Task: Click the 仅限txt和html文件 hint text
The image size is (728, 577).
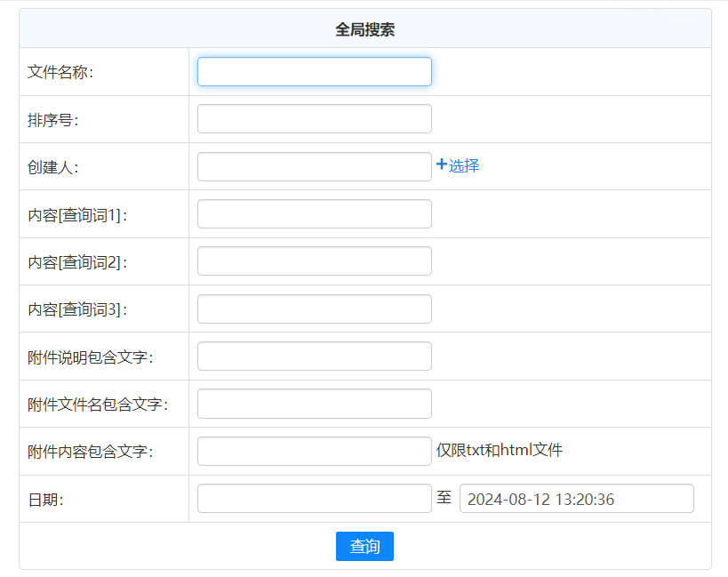Action: [x=500, y=451]
